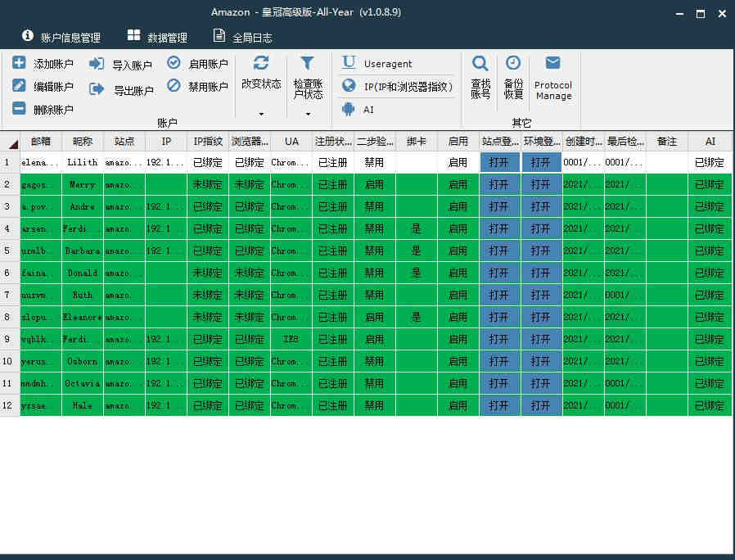Open 查找账号 search with the magnifier icon
Viewport: 735px width, 560px height.
[480, 64]
